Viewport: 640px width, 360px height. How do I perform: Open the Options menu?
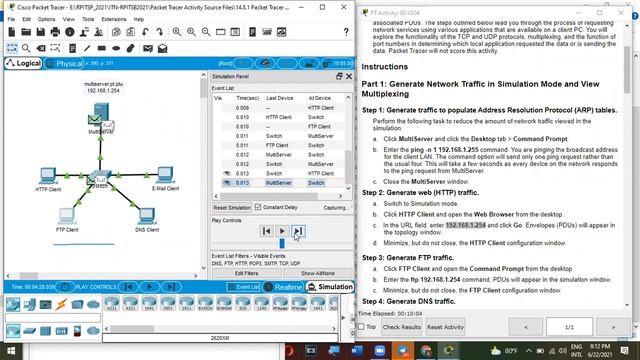pos(46,19)
